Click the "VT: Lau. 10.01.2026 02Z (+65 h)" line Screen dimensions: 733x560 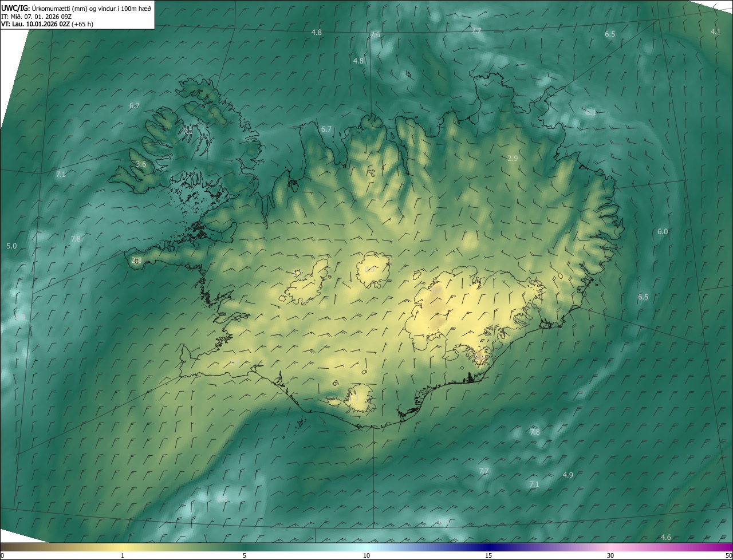[x=47, y=24]
